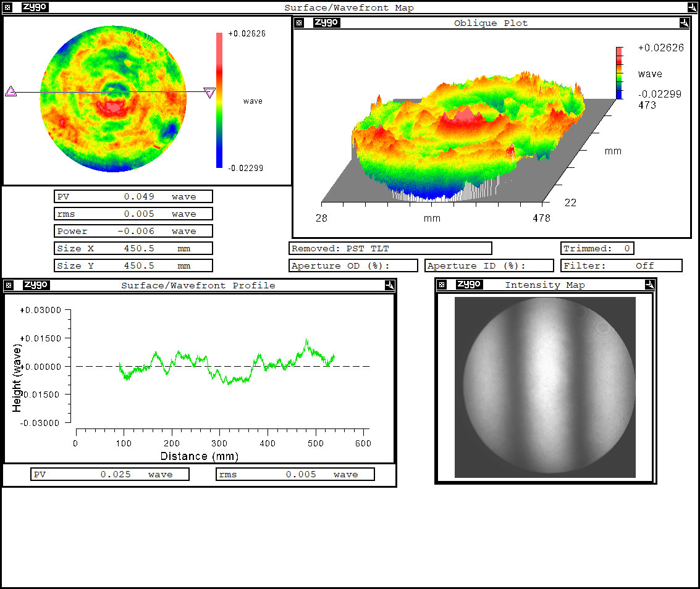Click the Zygo logo in the Oblique Plot header
700x589 pixels.
326,23
